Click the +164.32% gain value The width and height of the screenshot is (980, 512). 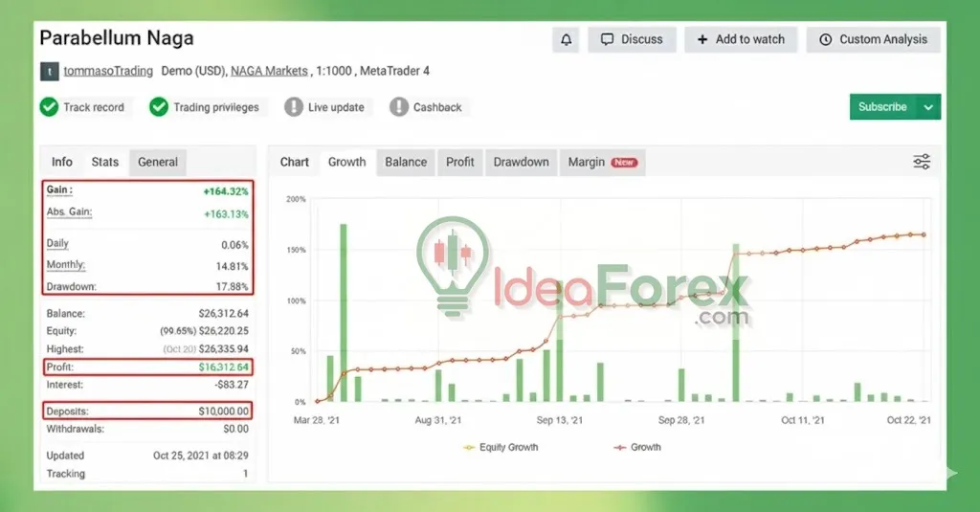pos(226,191)
